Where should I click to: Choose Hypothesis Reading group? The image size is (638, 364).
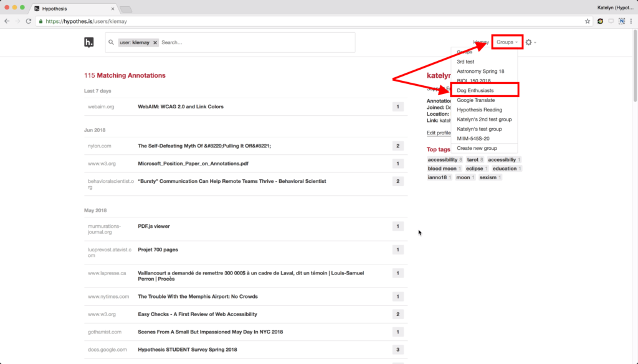tap(479, 110)
